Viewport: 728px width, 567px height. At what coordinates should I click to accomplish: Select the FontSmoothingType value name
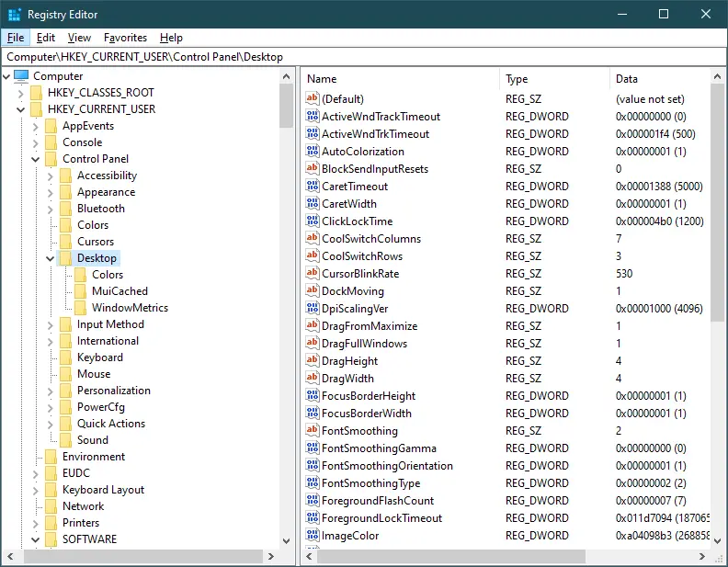point(371,483)
